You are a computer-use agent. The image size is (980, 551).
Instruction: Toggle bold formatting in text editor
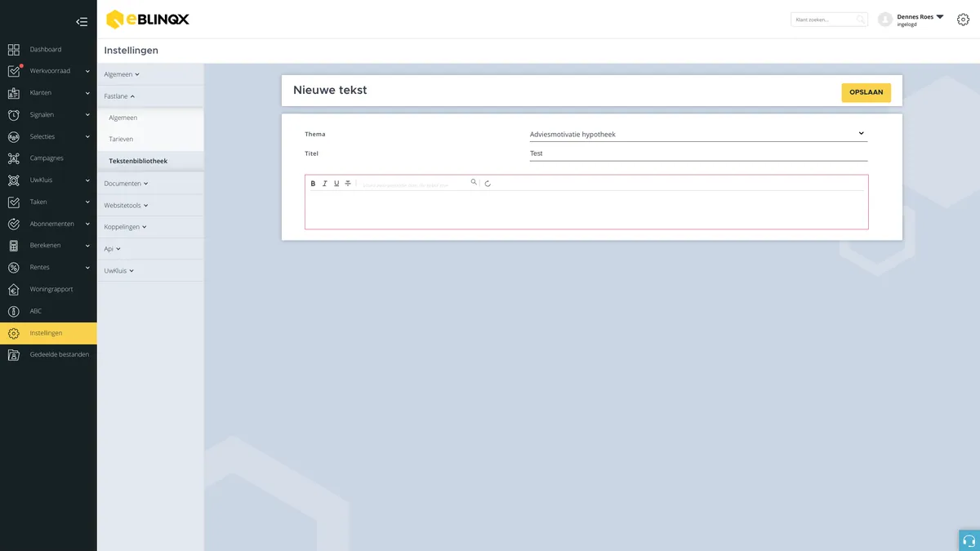click(313, 184)
